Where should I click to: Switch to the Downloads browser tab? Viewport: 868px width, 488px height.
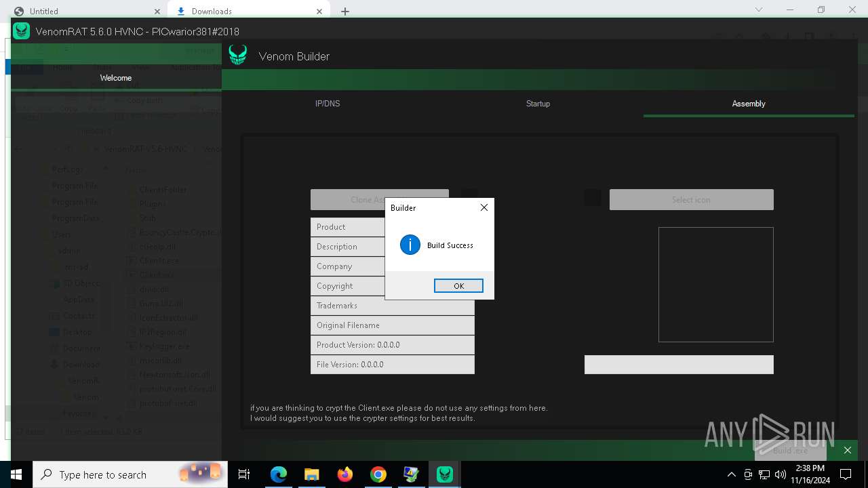coord(248,11)
